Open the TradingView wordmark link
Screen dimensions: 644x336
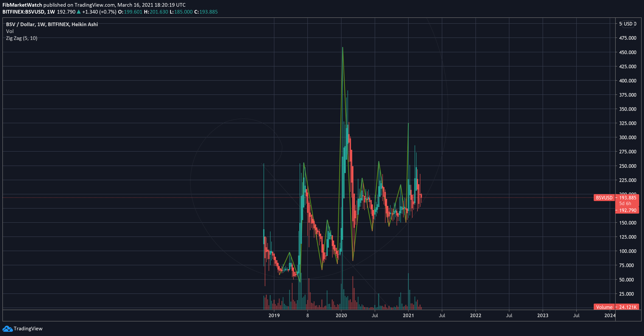pos(28,329)
